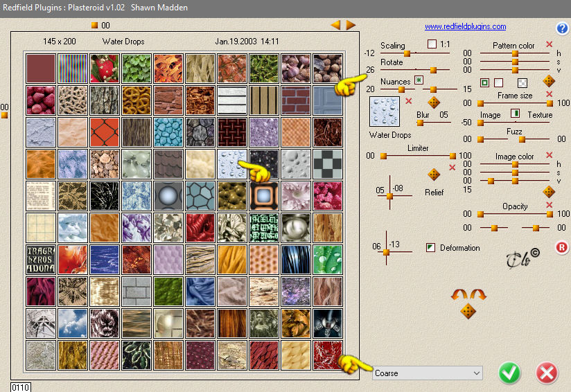The image size is (571, 392).
Task: Reset Pattern color with red X
Action: (549, 44)
